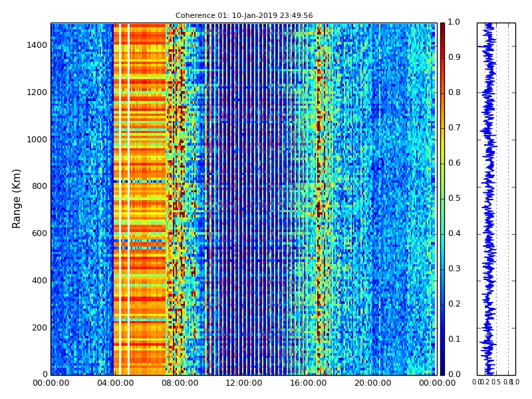Click the colorbar 0.0 value label

point(454,374)
